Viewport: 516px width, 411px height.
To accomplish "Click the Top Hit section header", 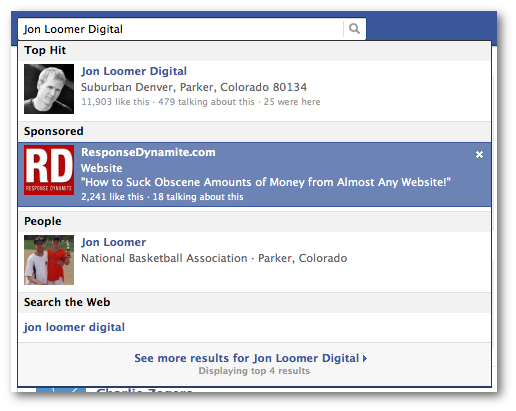I will pos(45,50).
